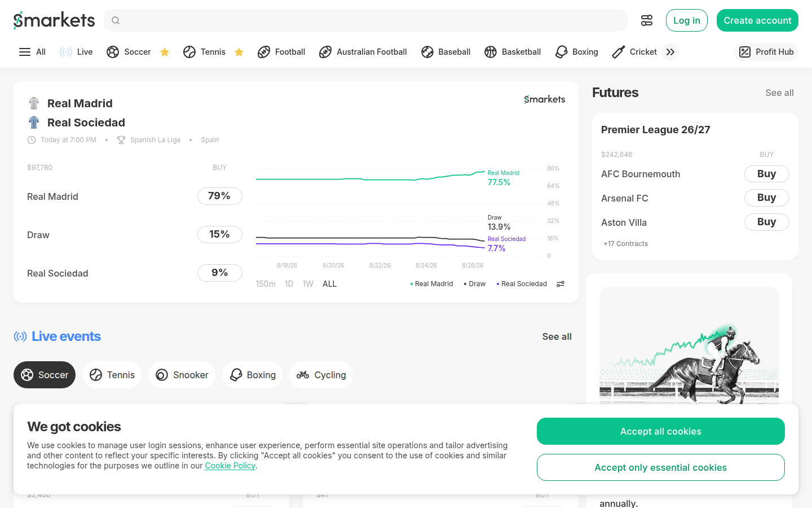Open the Cricket navigation label

[x=643, y=52]
